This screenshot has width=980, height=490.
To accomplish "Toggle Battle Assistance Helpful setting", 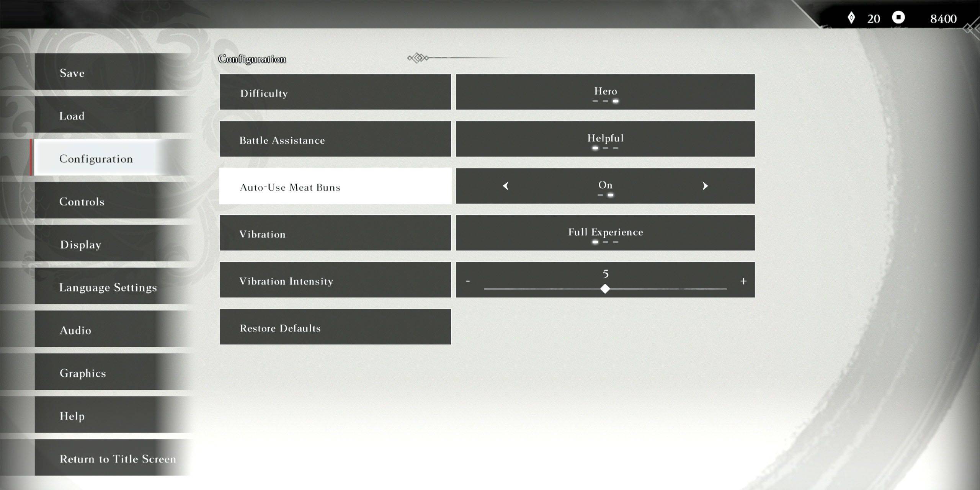I will pos(604,139).
